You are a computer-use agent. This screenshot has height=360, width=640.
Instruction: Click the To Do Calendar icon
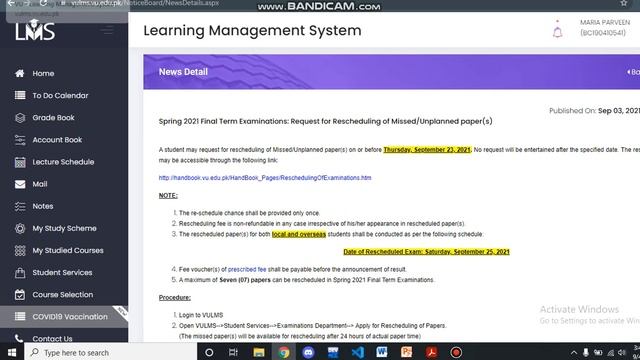click(20, 96)
